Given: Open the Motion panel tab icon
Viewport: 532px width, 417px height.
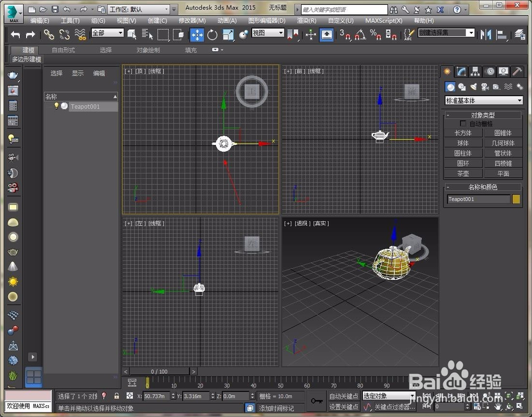Looking at the screenshot, I should [x=489, y=71].
